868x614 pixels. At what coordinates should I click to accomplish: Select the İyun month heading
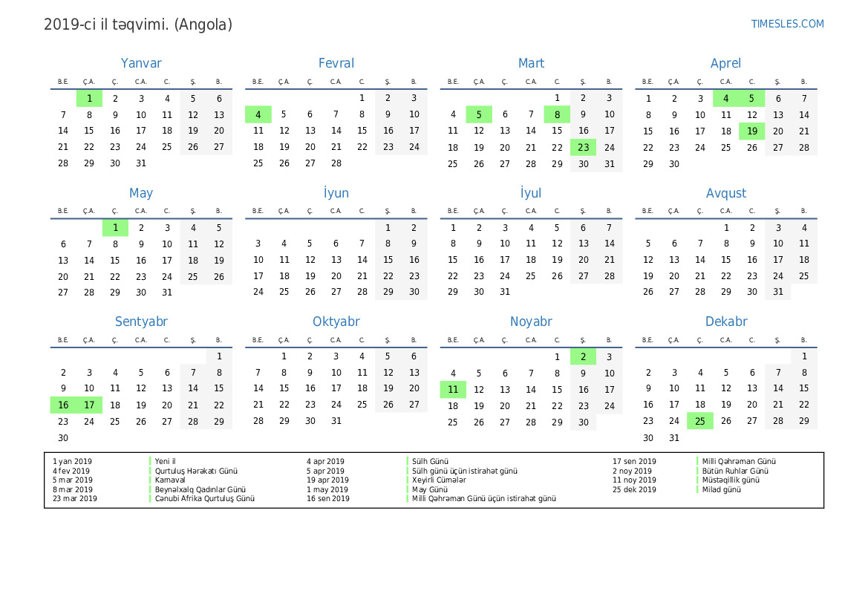tap(336, 193)
